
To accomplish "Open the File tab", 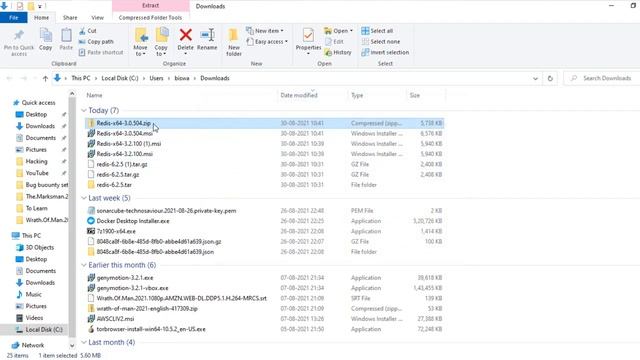I will point(13,18).
